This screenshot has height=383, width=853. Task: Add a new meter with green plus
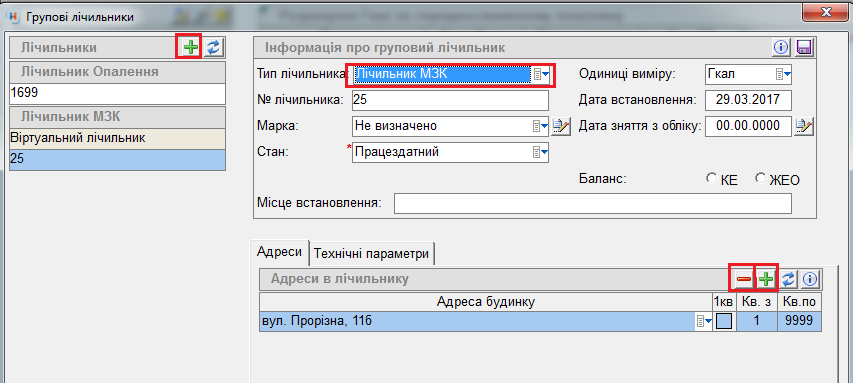[x=190, y=47]
